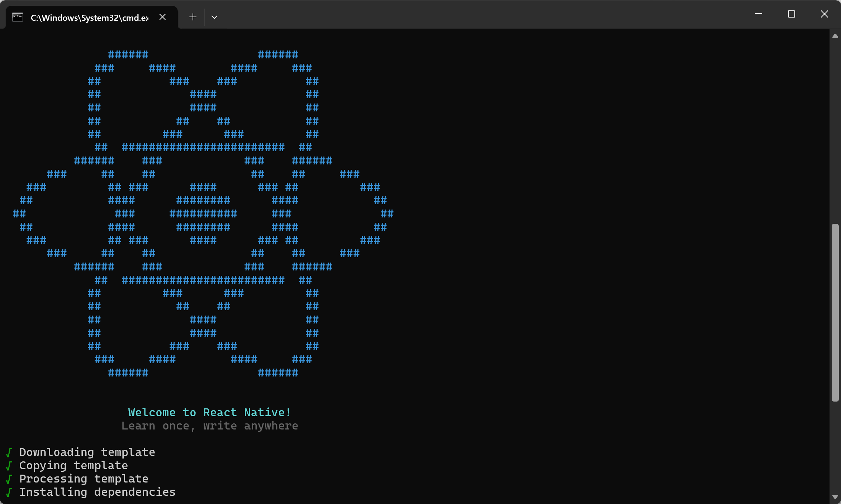Click the scrollbar up arrow
The width and height of the screenshot is (841, 504).
tap(835, 36)
